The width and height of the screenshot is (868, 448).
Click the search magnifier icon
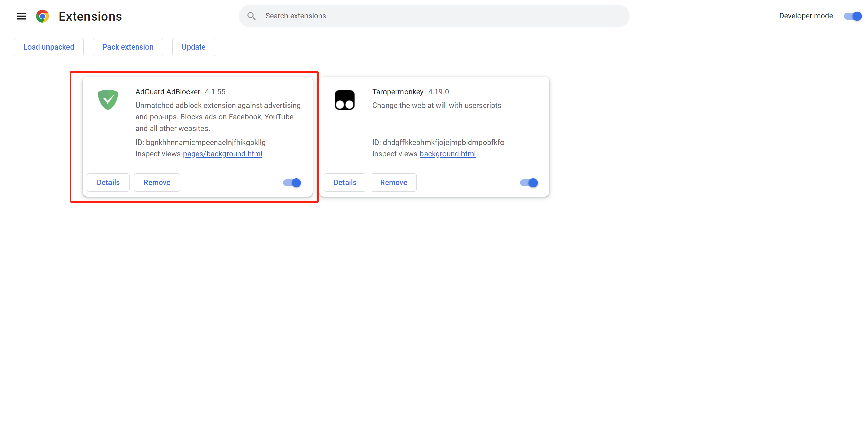[251, 15]
